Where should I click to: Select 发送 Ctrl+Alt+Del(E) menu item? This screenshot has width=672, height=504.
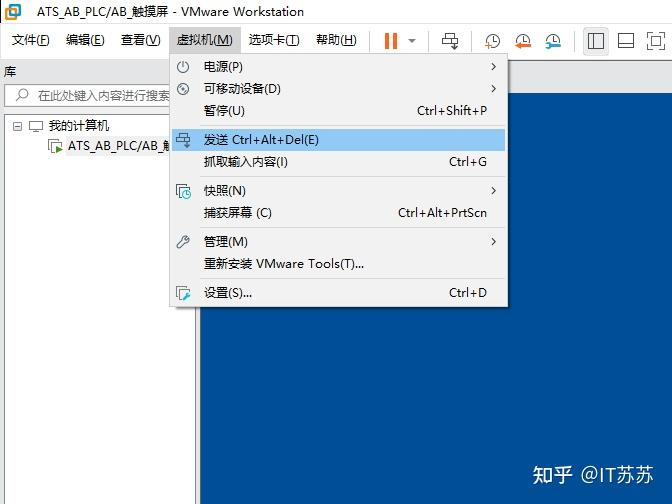pyautogui.click(x=338, y=140)
